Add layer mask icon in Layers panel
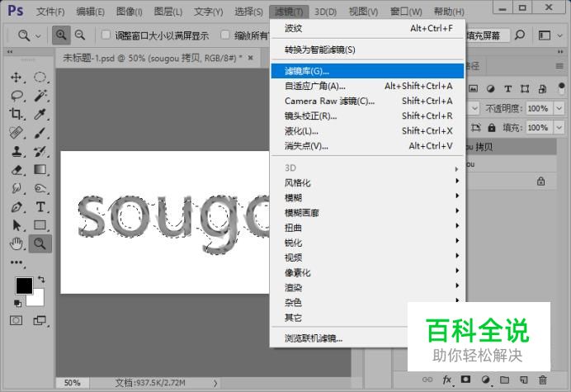571x392 pixels. [x=465, y=380]
